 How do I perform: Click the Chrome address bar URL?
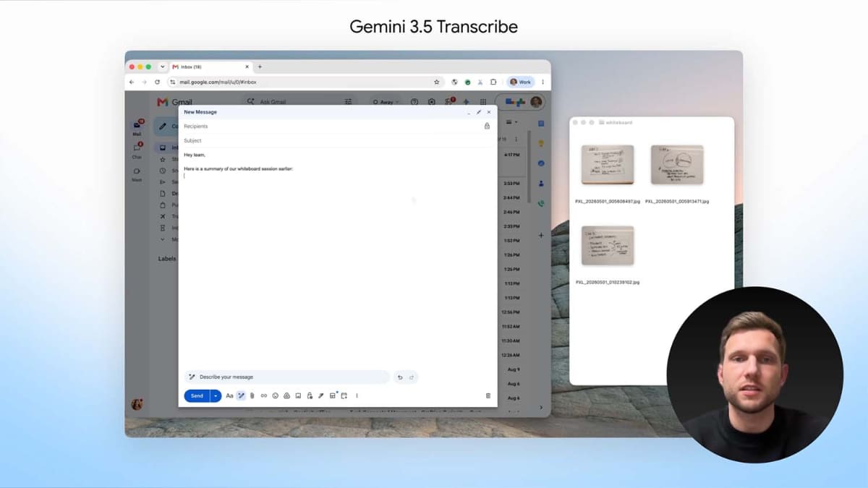coord(218,82)
